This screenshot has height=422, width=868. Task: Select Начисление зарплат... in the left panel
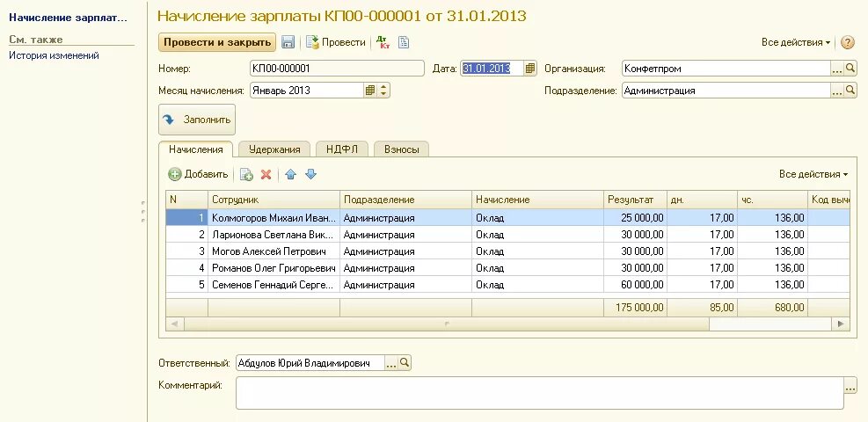pos(68,18)
